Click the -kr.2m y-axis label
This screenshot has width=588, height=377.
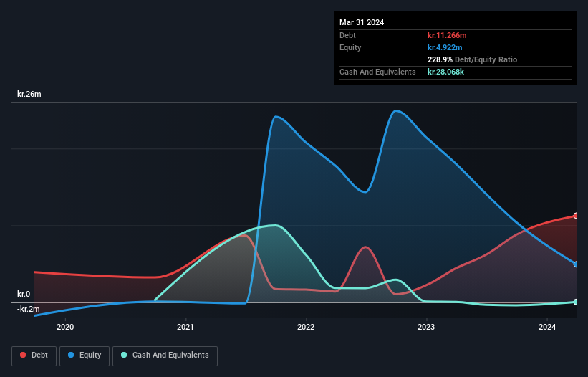tap(28, 309)
